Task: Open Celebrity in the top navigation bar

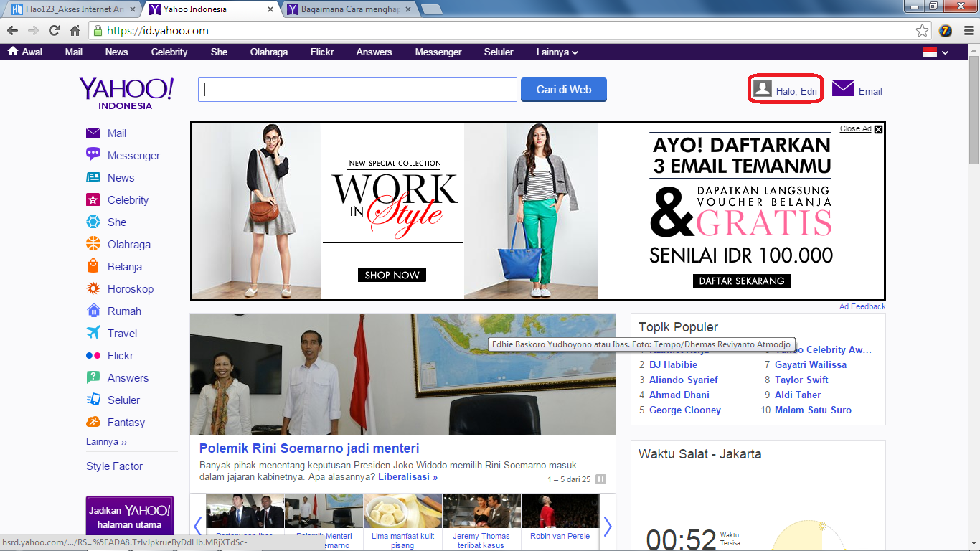Action: (169, 52)
